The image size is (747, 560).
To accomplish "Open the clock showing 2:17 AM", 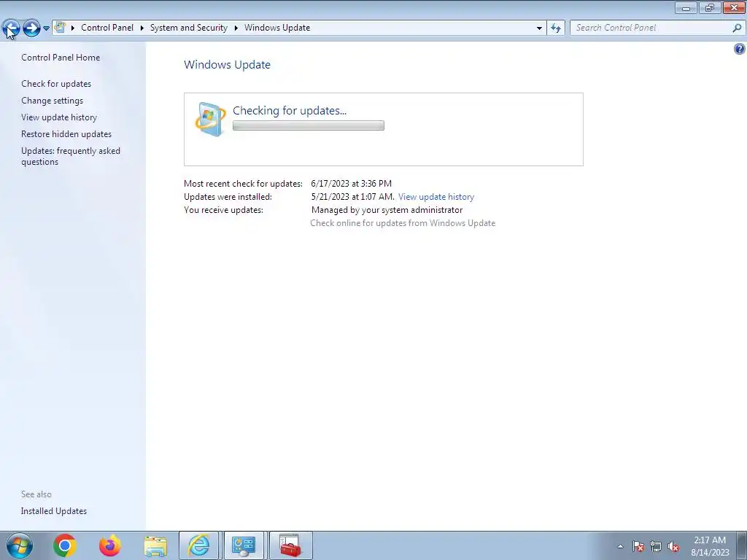I will (x=710, y=546).
